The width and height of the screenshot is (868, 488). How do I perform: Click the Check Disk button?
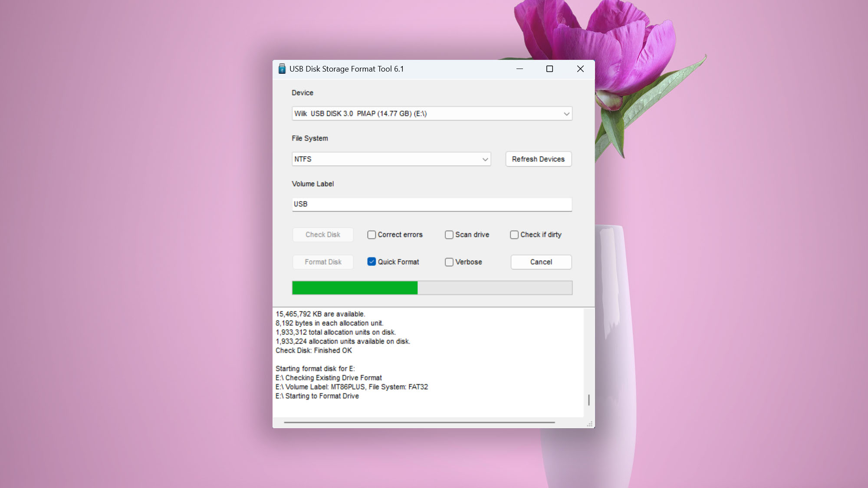pyautogui.click(x=323, y=235)
